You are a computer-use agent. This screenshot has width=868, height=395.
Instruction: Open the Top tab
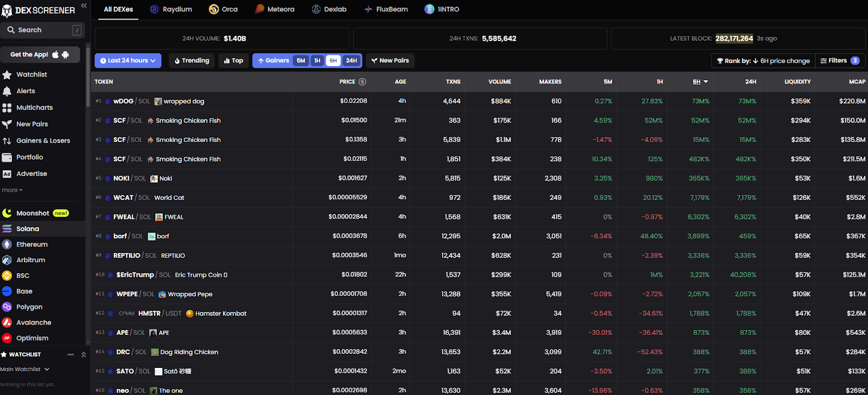tap(234, 61)
